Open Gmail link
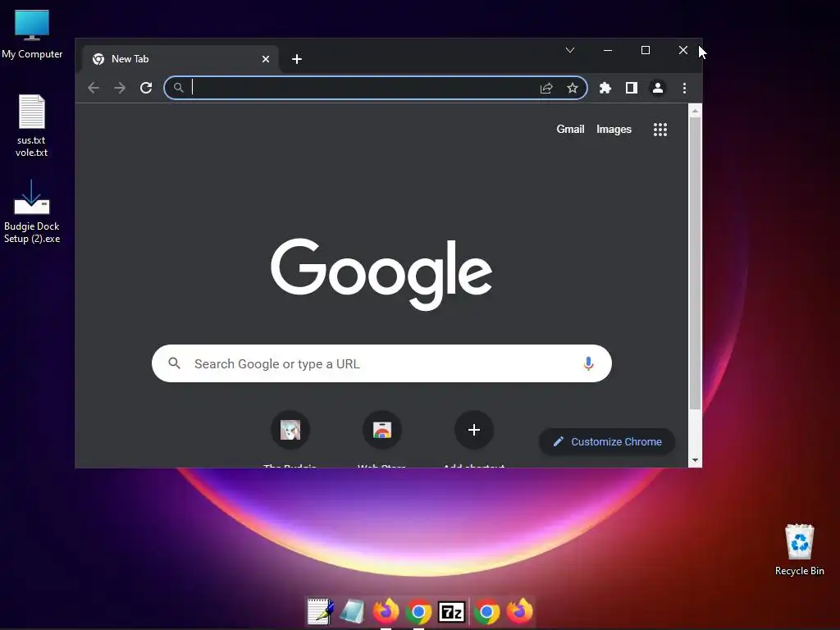This screenshot has height=630, width=840. (x=570, y=129)
